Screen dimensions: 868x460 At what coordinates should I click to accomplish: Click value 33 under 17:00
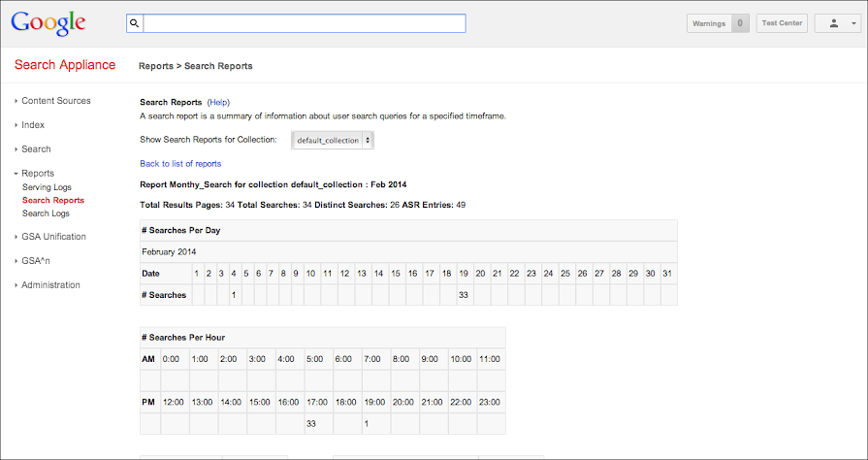[317, 423]
